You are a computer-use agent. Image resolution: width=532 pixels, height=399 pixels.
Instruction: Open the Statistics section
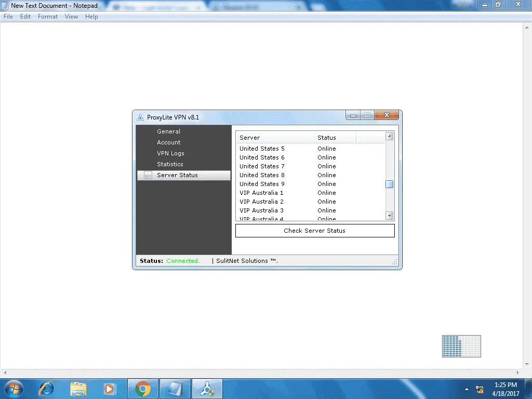170,164
